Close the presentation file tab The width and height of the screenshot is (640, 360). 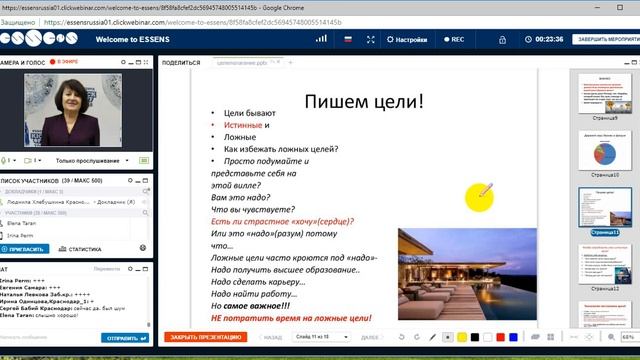pos(278,62)
